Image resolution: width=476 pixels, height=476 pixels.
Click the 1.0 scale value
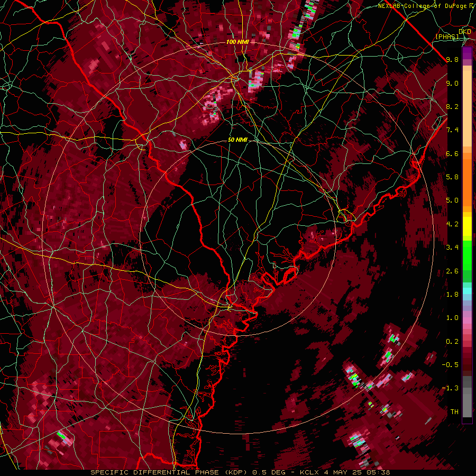tap(452, 318)
